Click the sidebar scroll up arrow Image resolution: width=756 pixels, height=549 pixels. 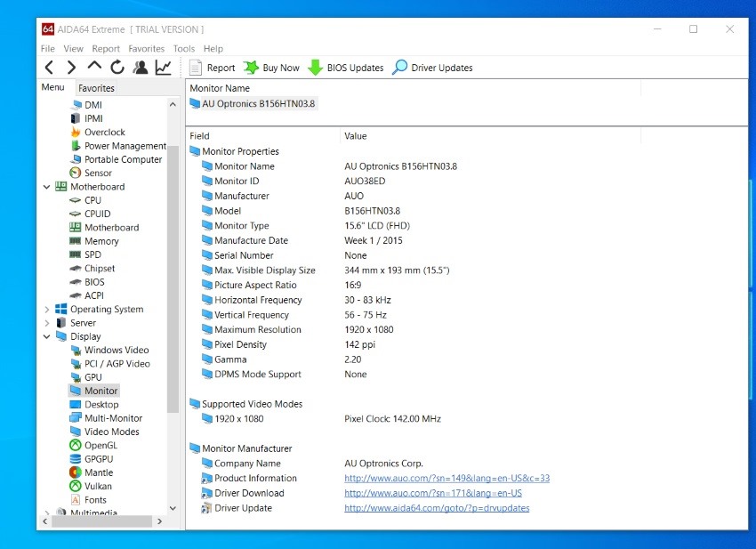173,104
